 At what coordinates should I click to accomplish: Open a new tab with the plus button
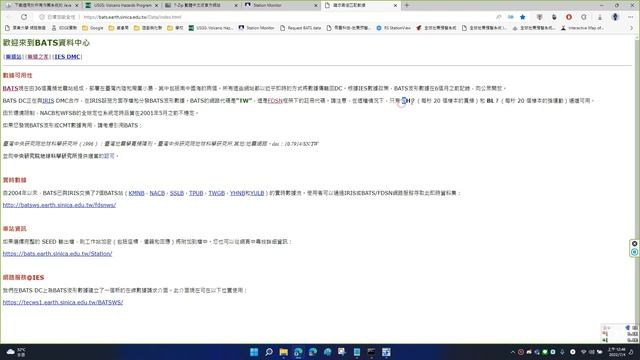click(407, 5)
